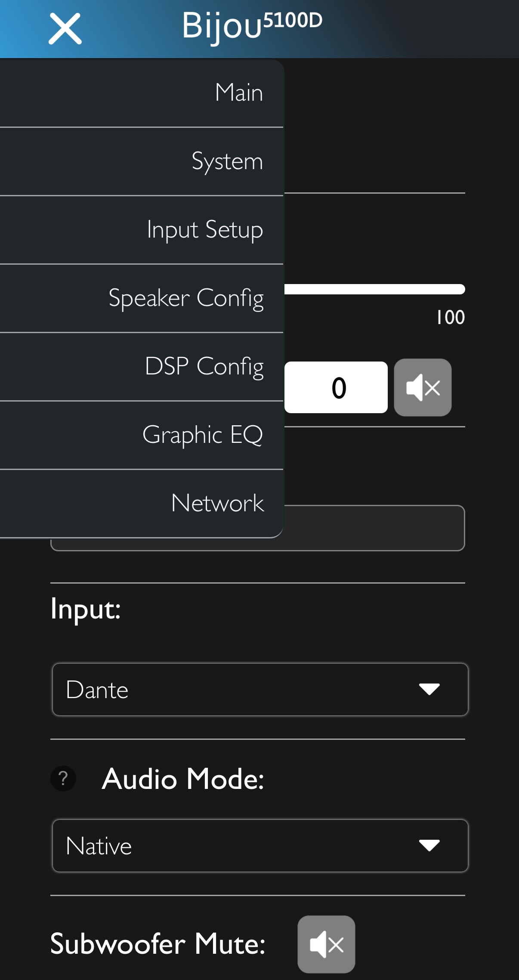This screenshot has height=980, width=519.
Task: Click the Input dropdown arrow
Action: (x=429, y=689)
